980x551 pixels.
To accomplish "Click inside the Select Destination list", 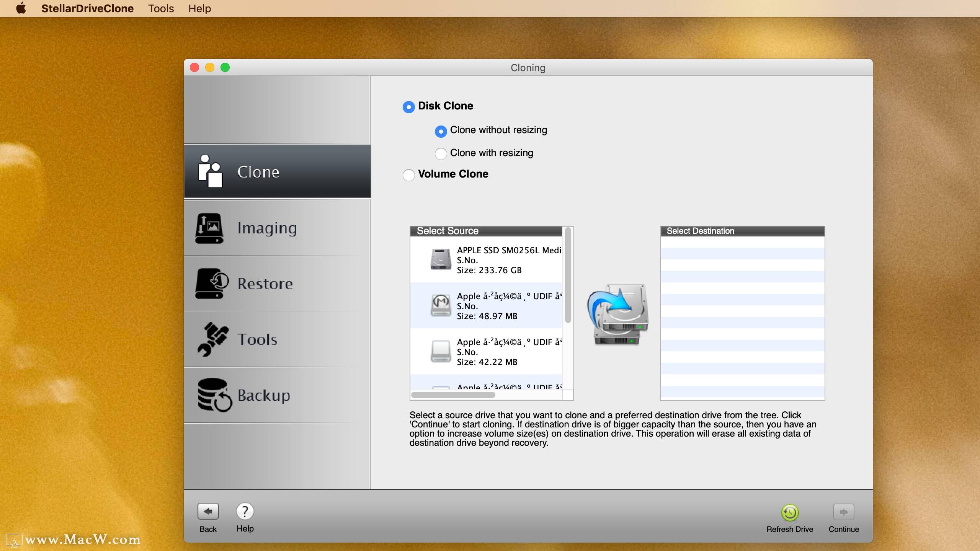I will [742, 318].
